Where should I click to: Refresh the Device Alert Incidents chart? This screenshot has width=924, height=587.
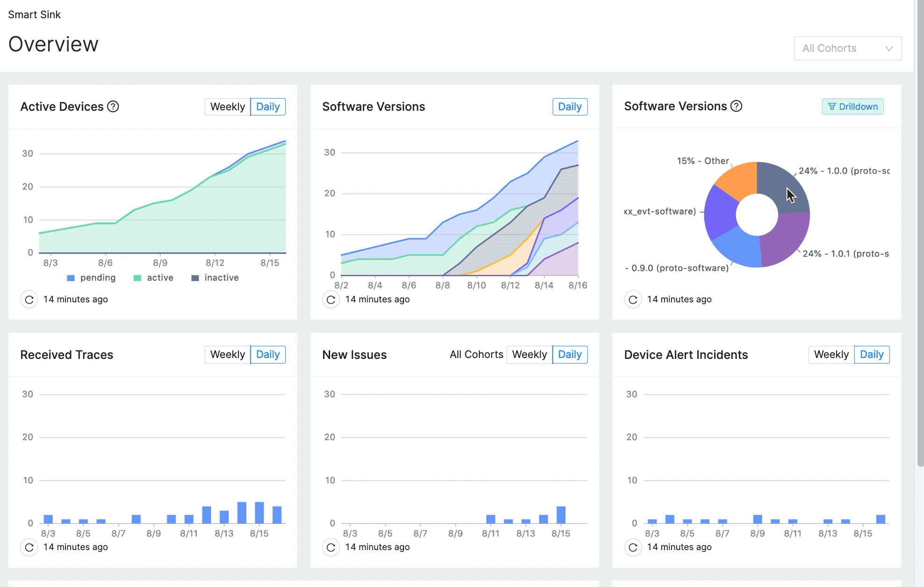tap(633, 547)
